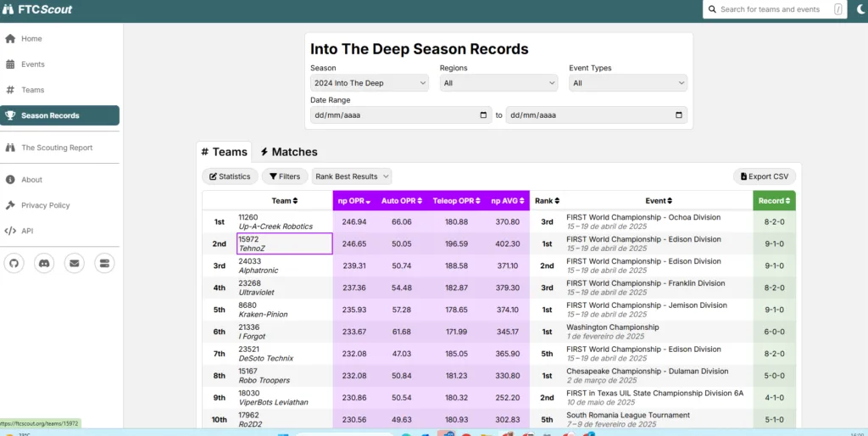Open Teams in the sidebar
Viewport: 868px width, 436px height.
tap(60, 90)
